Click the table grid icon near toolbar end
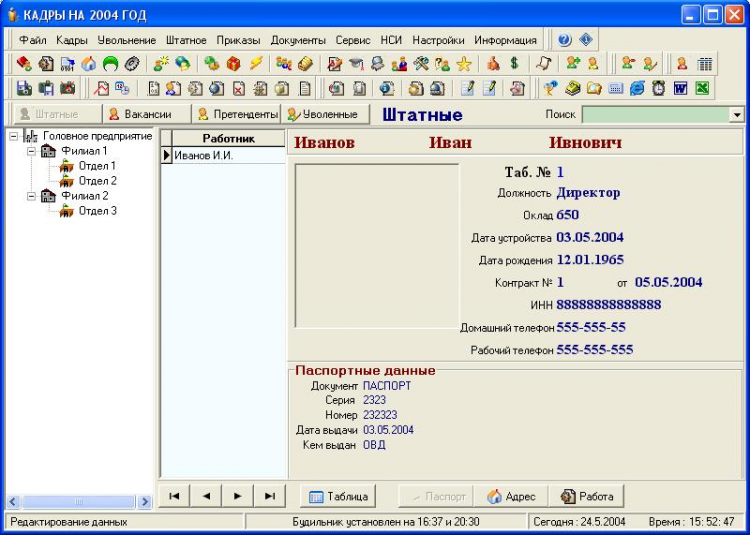This screenshot has height=535, width=750. [x=705, y=64]
